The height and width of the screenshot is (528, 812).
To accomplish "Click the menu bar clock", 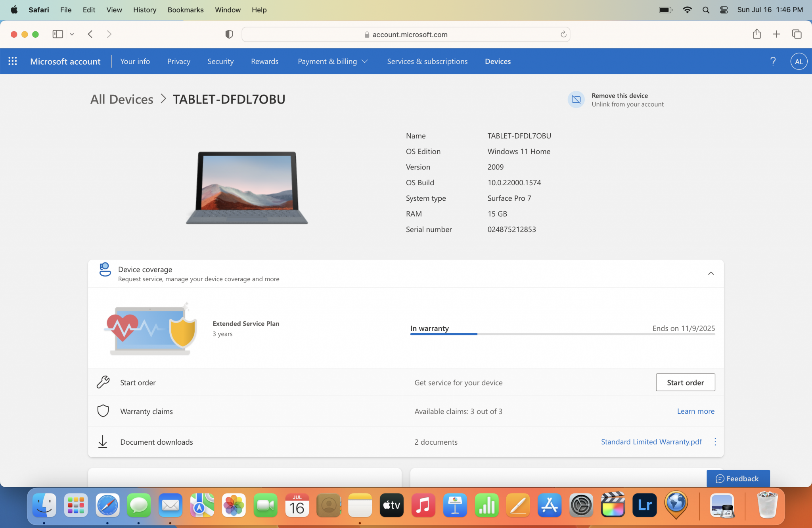I will (770, 10).
